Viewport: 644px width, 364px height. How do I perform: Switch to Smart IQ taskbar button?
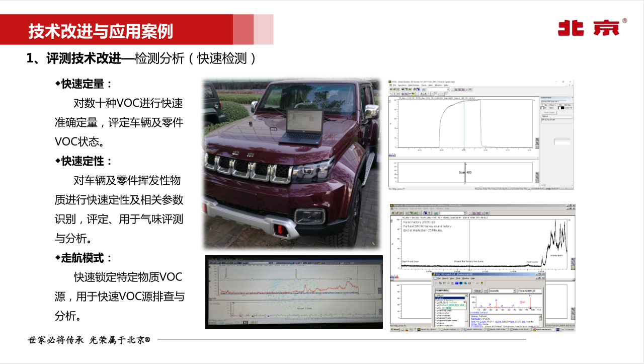pos(428,329)
